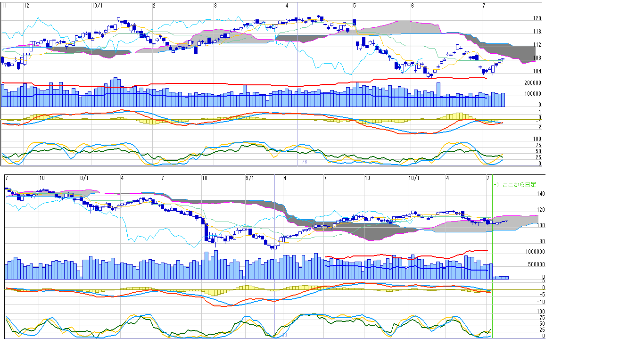Select the 120 price axis label, upper chart
The image size is (644, 362).
(537, 19)
